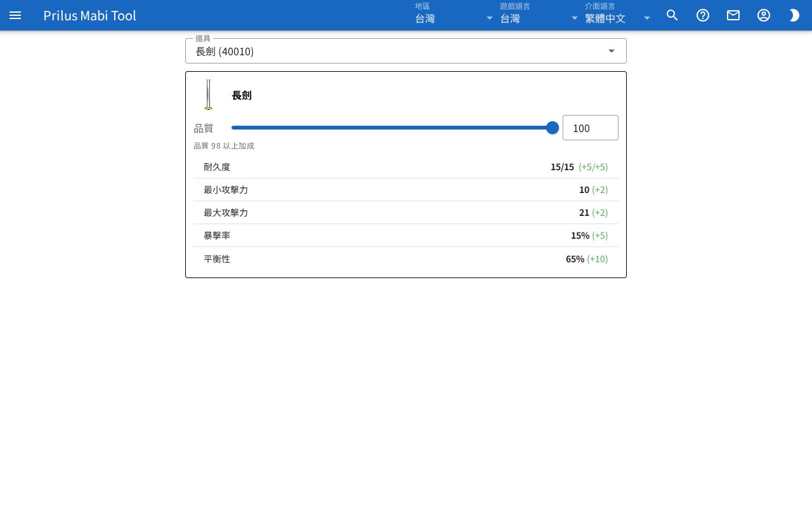
Task: Select the 最大攻擊力 label
Action: 226,213
